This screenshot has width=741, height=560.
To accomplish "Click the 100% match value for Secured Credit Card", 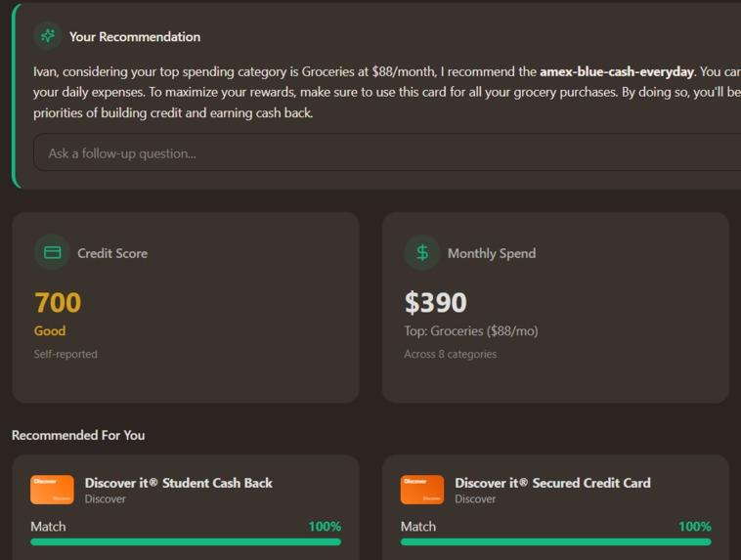I will coord(695,527).
